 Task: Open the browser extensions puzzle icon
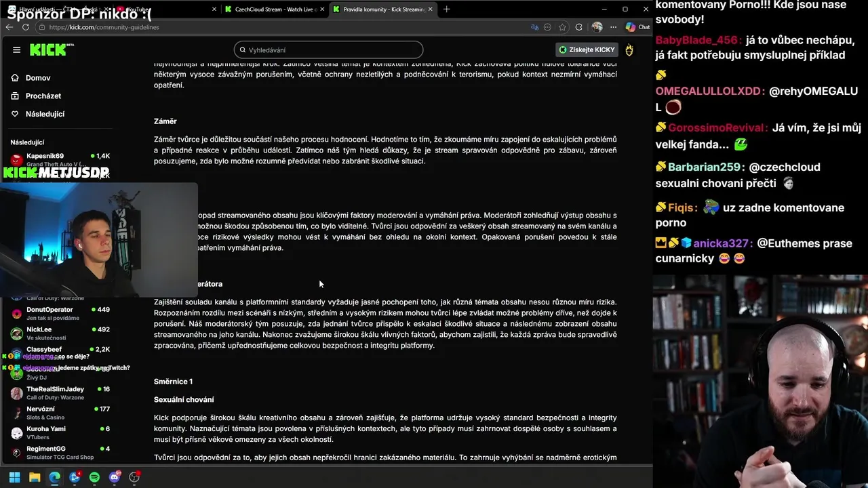578,27
